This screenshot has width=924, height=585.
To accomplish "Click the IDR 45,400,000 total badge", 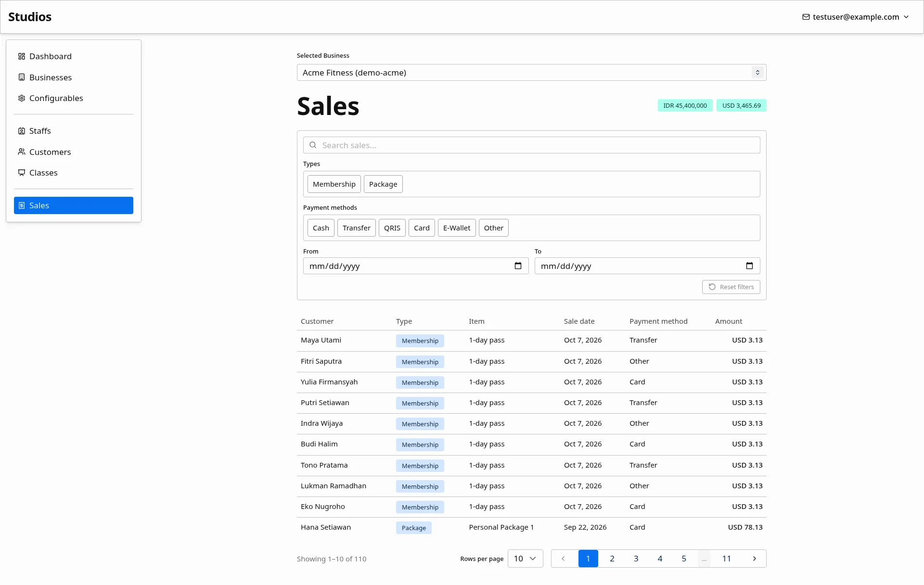I will tap(685, 105).
